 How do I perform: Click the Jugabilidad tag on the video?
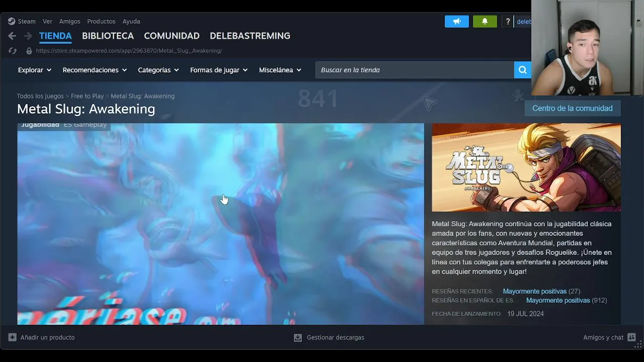pyautogui.click(x=40, y=125)
